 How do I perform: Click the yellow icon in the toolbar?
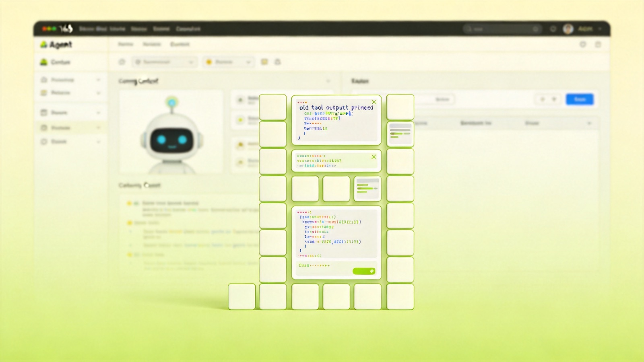(x=264, y=62)
